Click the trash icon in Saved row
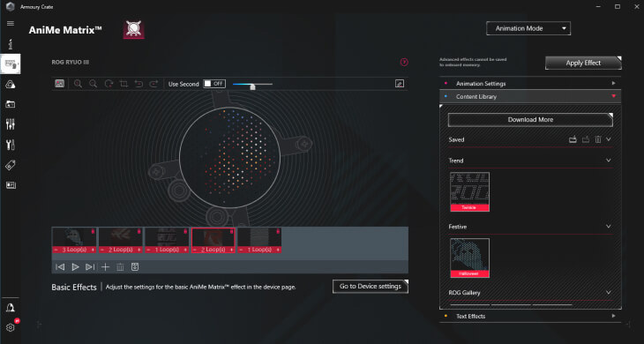 pos(598,139)
